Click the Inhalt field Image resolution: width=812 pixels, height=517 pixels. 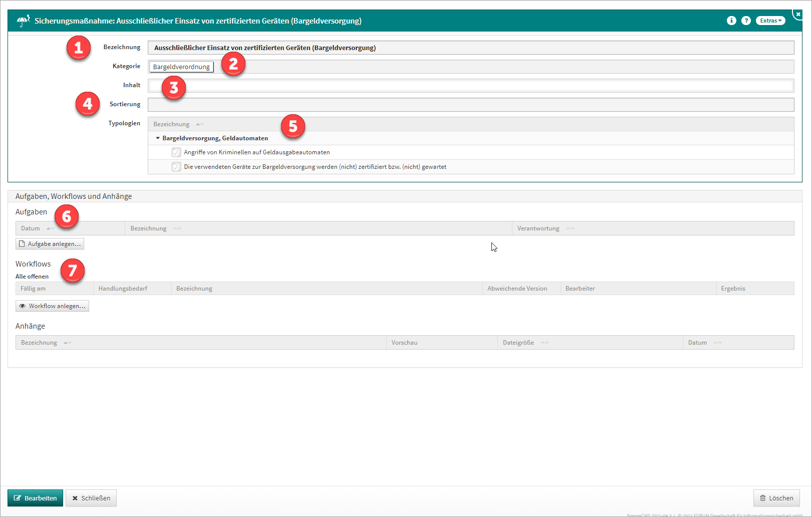[471, 86]
